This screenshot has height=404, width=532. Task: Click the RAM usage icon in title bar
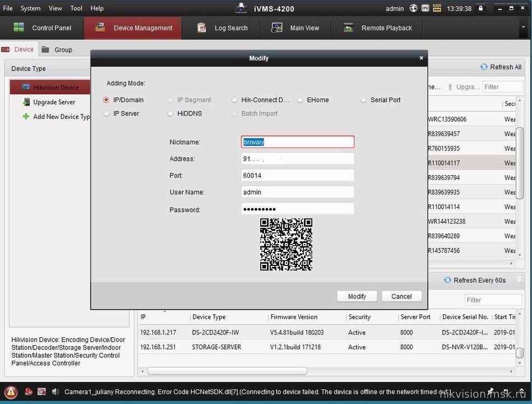(x=437, y=8)
